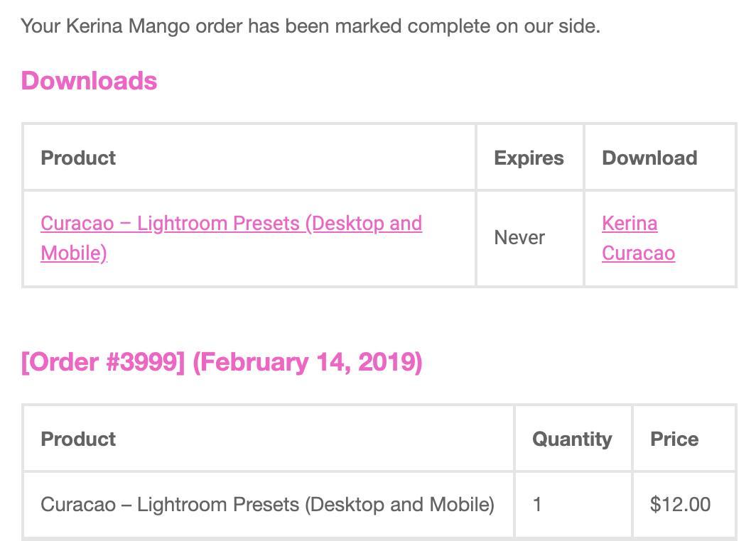The image size is (756, 541).
Task: Click the February 14, 2019 date text
Action: coord(307,362)
